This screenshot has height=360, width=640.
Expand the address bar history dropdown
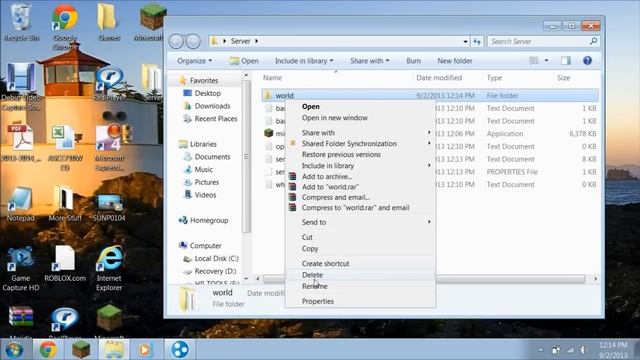click(x=465, y=41)
